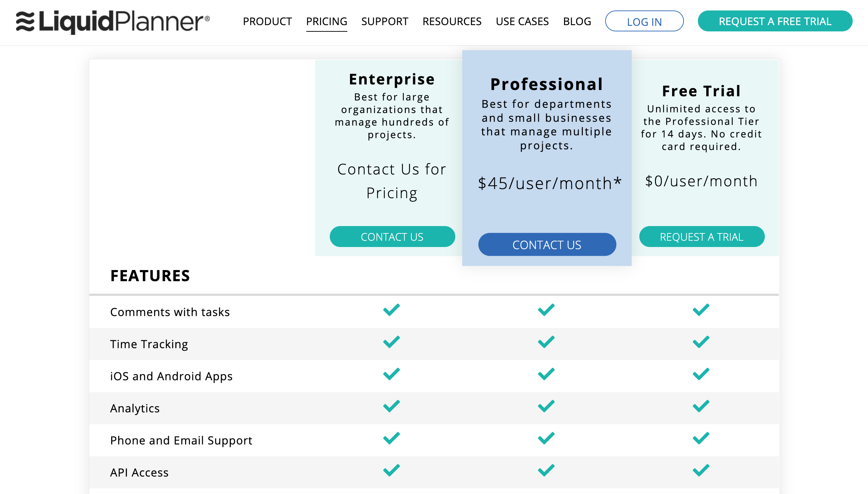Viewport: 868px width, 494px height.
Task: Click CONTACT US under Enterprise plan
Action: coord(392,237)
